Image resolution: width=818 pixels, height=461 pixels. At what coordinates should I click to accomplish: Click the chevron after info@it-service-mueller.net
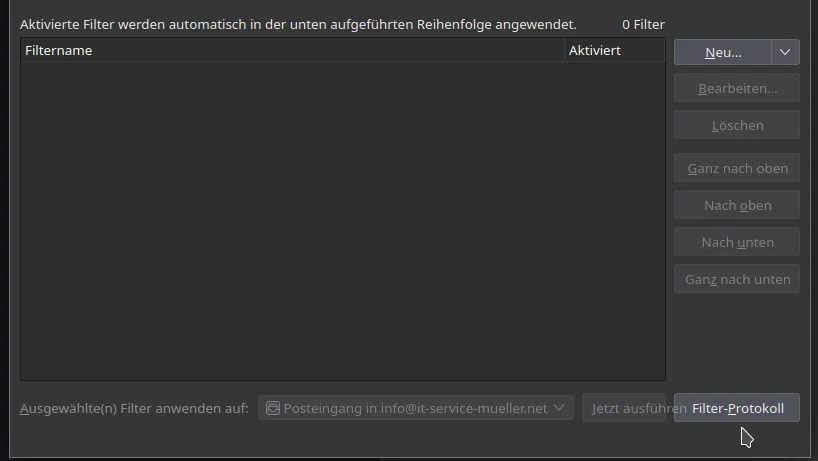coord(559,407)
